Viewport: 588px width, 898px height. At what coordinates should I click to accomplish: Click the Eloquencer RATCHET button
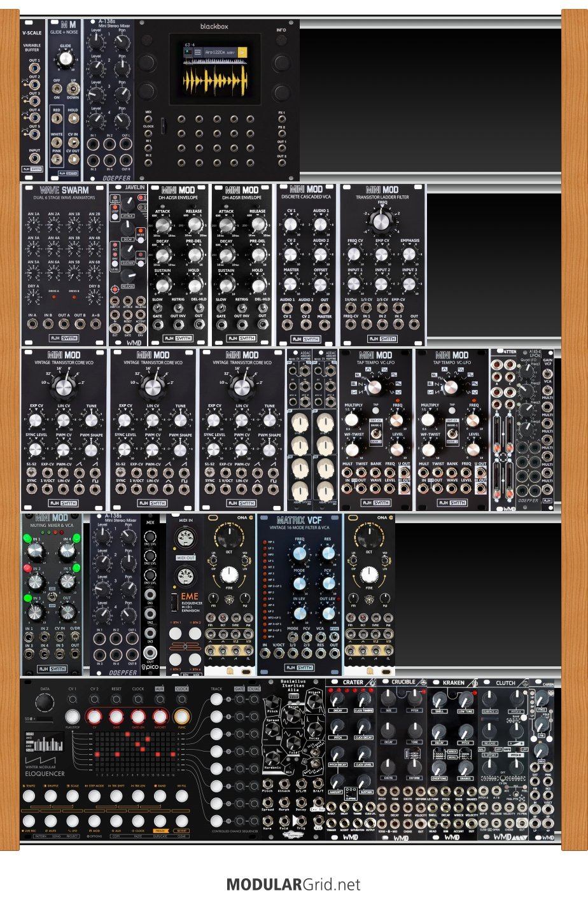point(160,717)
